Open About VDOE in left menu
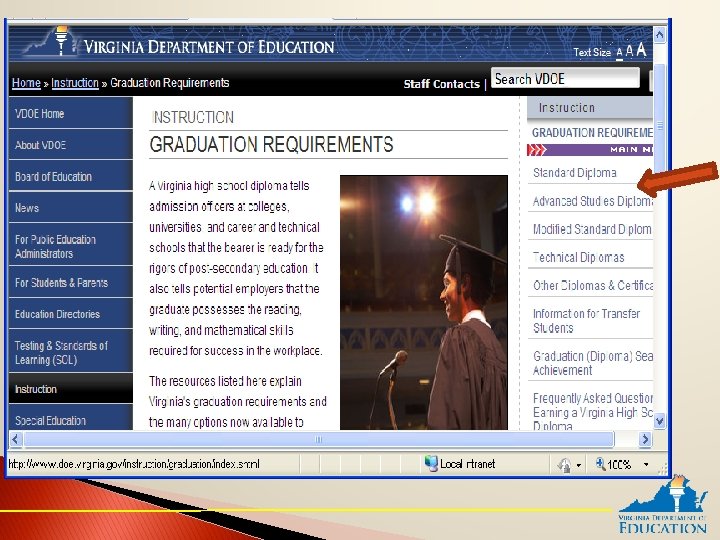 click(x=71, y=145)
